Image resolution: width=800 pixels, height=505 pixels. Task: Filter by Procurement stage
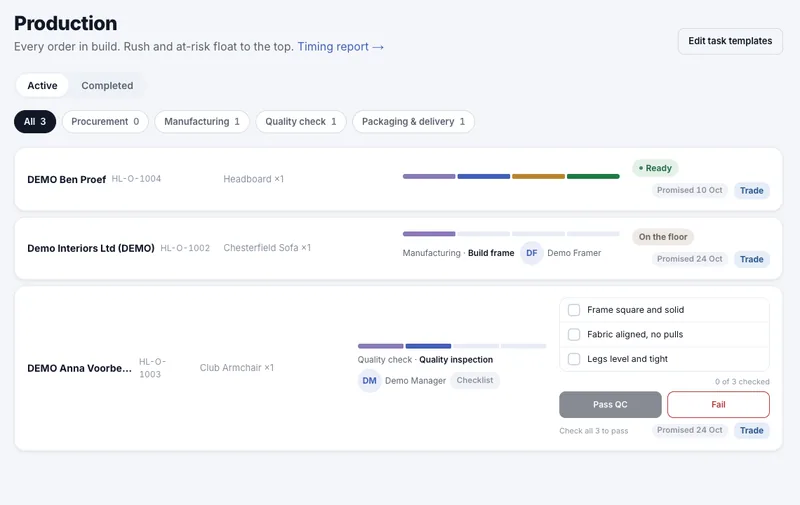[x=105, y=121]
